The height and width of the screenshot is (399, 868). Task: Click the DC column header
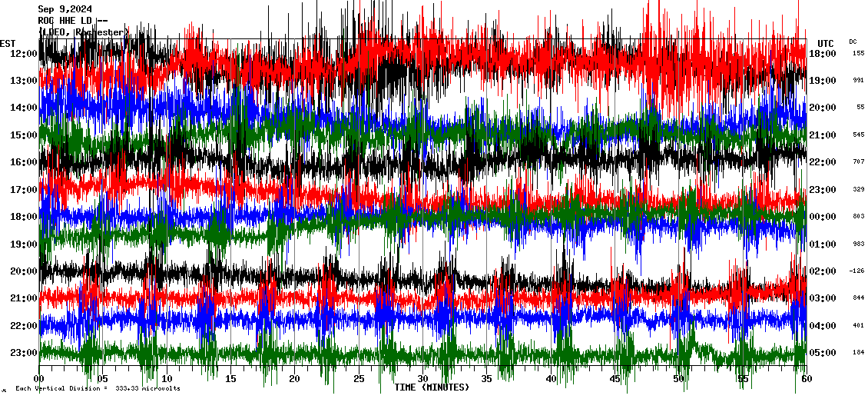point(853,42)
